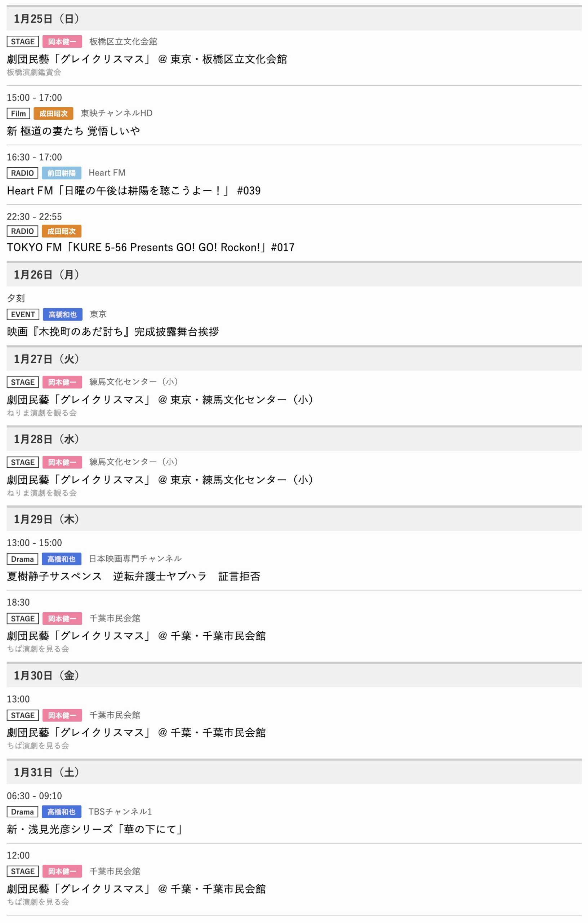Viewport: 588px width, 923px height.
Task: Open 夏樹静子サスペンス 逆転弁護士ヤブハラ 証言拒否
Action: [133, 576]
